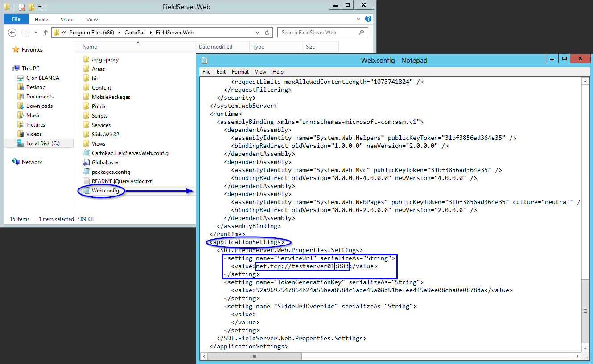Open Customize Quick Access Toolbar dropdown

click(40, 7)
